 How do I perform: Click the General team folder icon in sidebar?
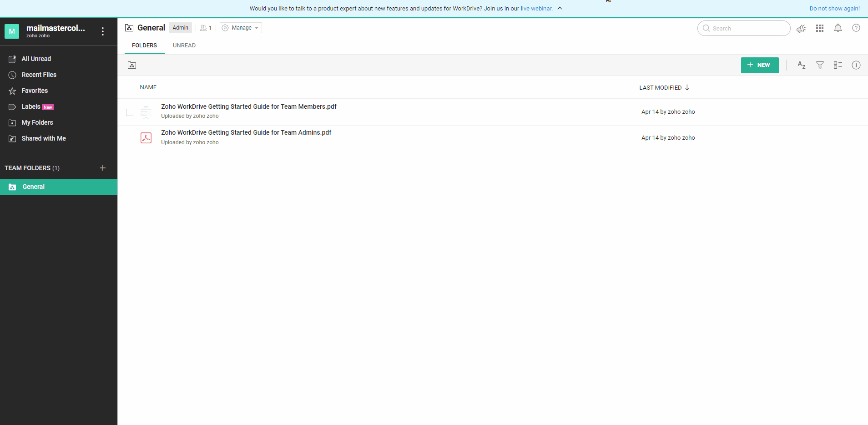pos(12,187)
